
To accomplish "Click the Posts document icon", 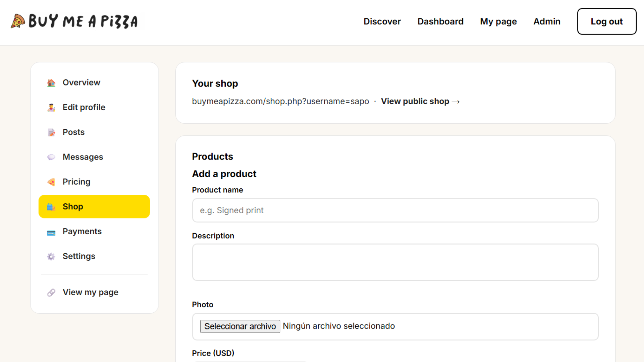I will point(51,132).
